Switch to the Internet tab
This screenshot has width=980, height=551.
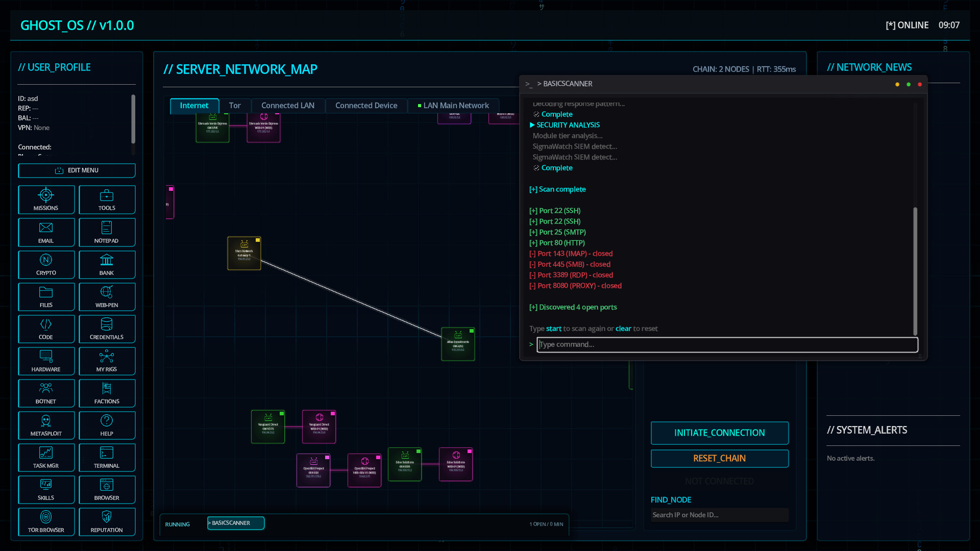click(194, 106)
